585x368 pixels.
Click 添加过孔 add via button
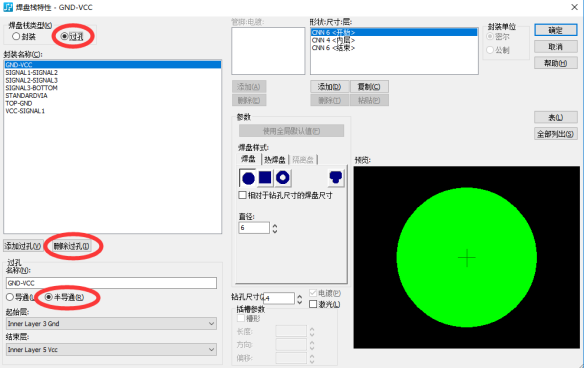pos(23,246)
